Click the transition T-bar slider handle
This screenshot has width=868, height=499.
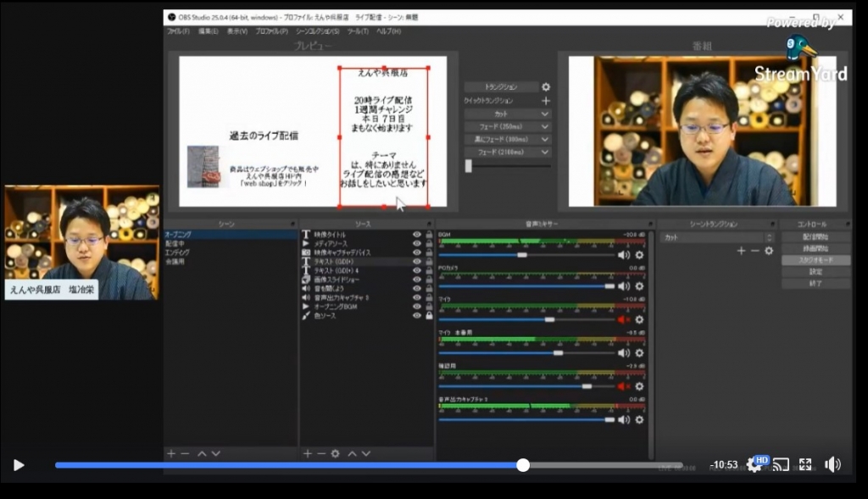click(468, 165)
